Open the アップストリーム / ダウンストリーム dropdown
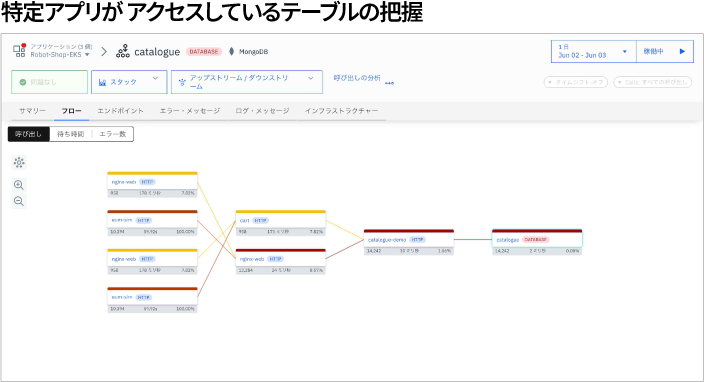This screenshot has width=704, height=382. (246, 82)
